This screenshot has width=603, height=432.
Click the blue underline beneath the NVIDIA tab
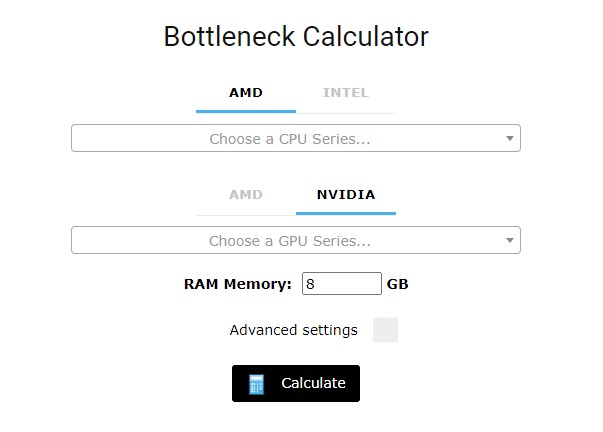(x=346, y=212)
